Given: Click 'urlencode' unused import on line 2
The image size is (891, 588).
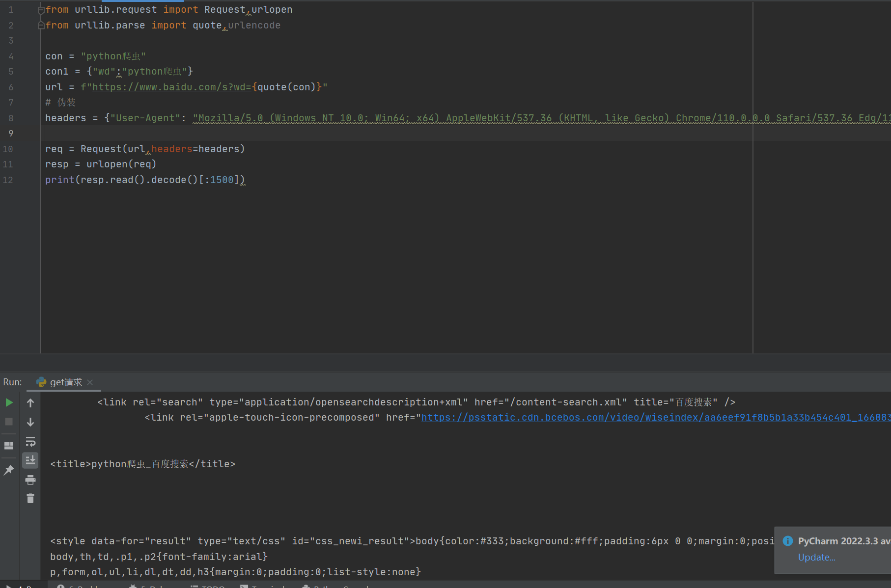Looking at the screenshot, I should [254, 26].
